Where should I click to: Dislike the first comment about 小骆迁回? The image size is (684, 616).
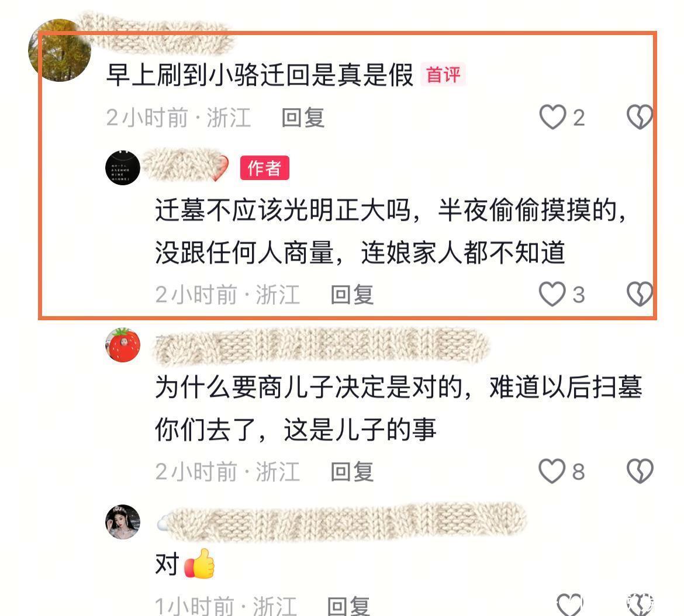pyautogui.click(x=640, y=117)
